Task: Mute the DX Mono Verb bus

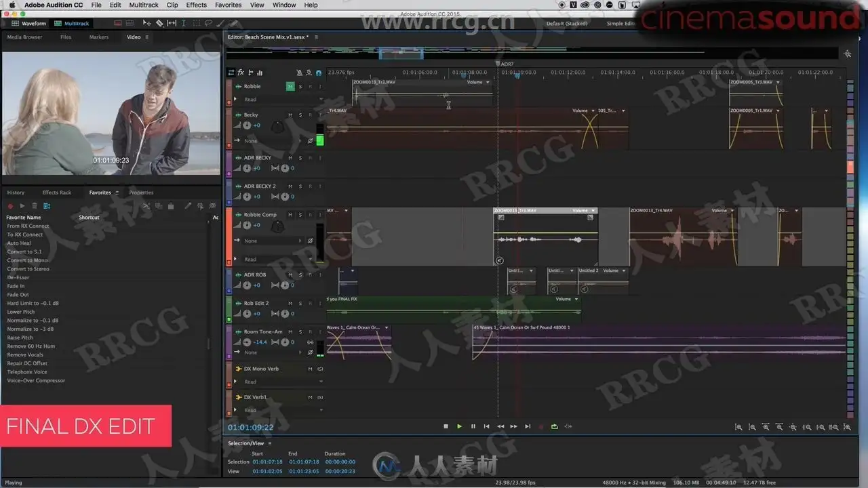Action: coord(310,369)
